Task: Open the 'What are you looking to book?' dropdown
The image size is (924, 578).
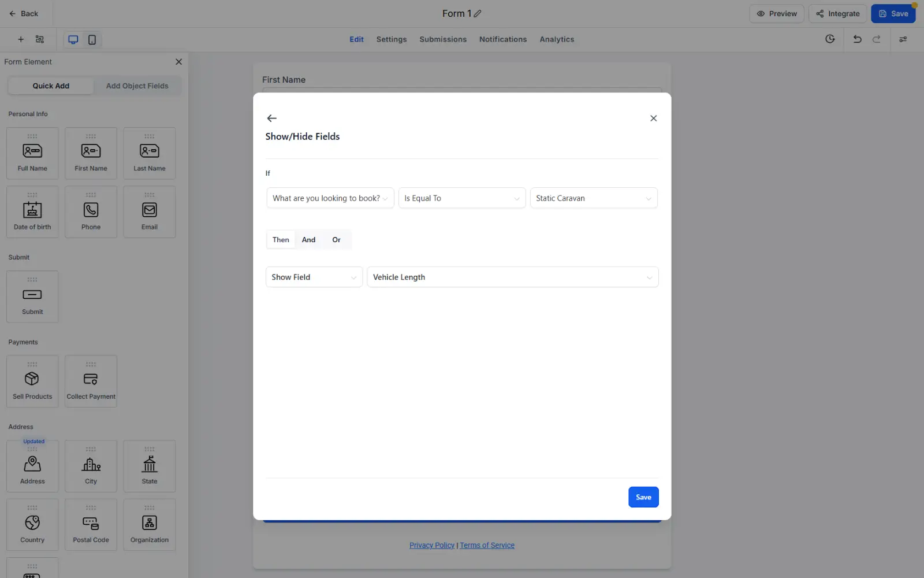Action: coord(330,198)
